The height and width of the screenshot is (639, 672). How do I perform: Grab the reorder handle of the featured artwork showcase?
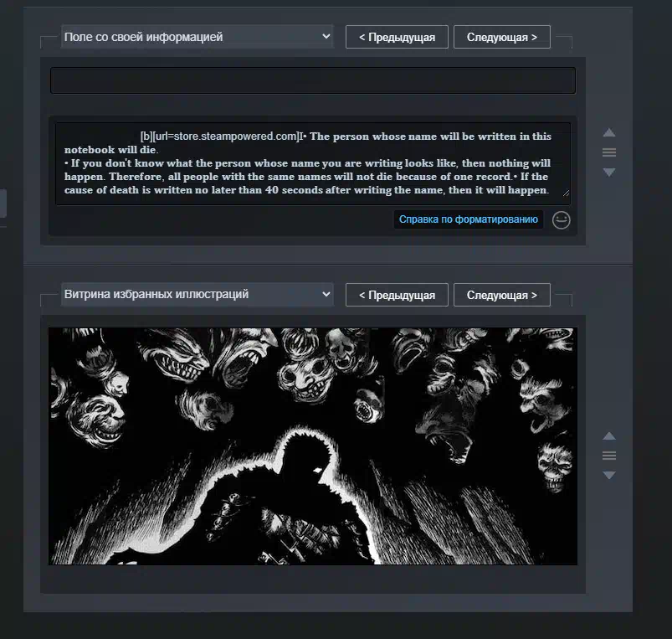tap(609, 456)
